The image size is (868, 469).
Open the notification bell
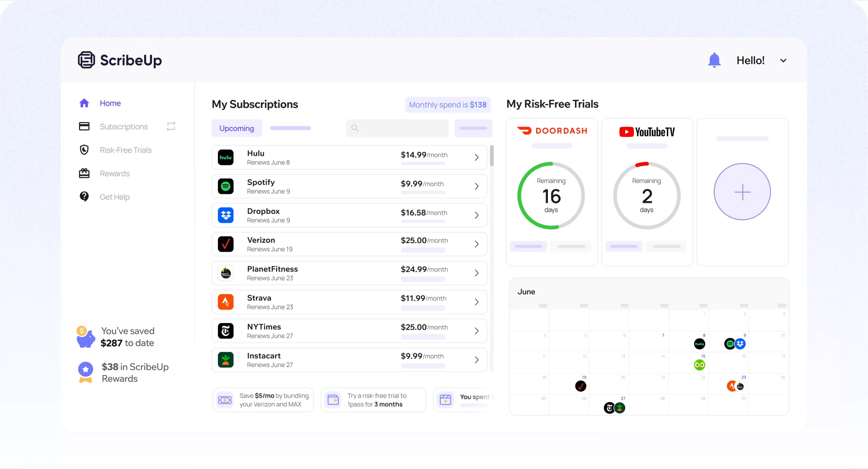tap(714, 60)
